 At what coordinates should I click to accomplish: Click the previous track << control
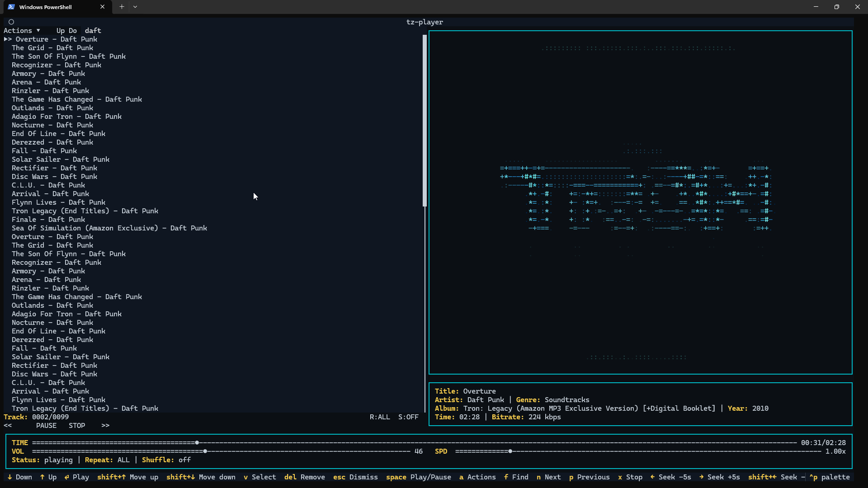[8, 426]
